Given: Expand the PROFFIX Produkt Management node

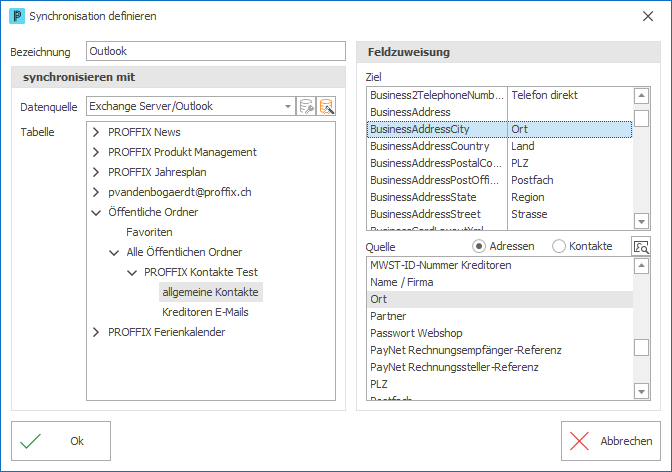Looking at the screenshot, I should pos(96,152).
